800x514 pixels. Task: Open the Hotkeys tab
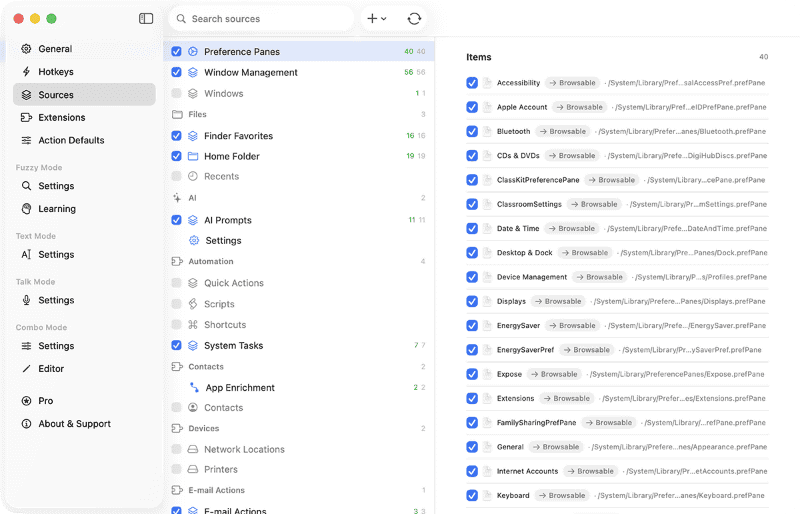pyautogui.click(x=84, y=72)
